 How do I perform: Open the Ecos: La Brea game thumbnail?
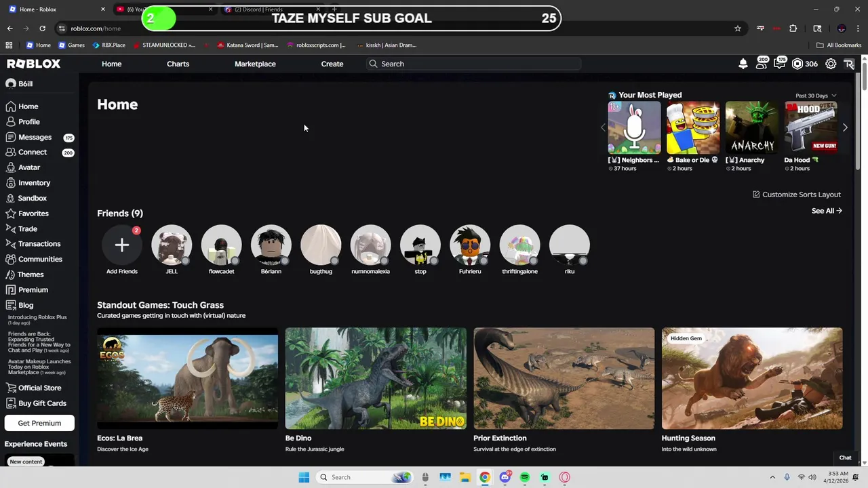[x=187, y=378]
